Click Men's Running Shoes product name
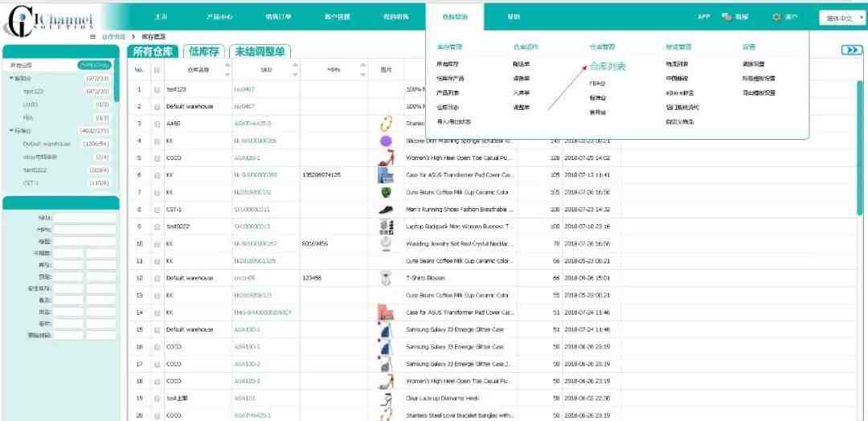868x421 pixels. point(460,210)
